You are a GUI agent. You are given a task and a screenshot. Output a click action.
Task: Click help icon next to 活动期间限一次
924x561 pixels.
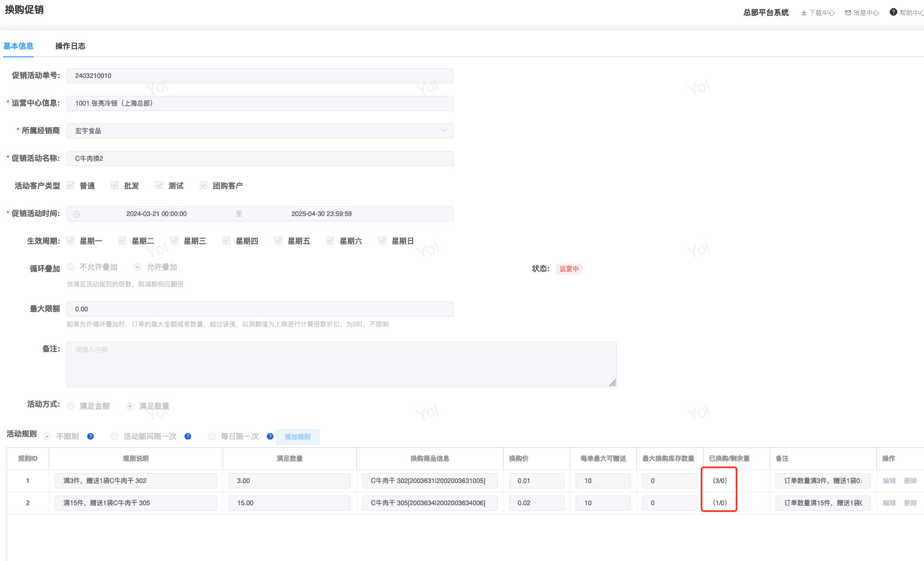click(x=188, y=436)
